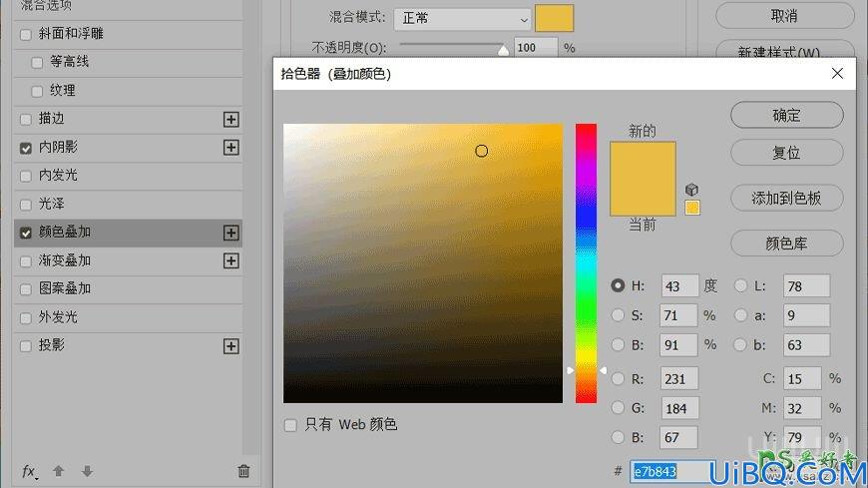Open the 颜色库 color libraries button
Image resolution: width=868 pixels, height=488 pixels.
pos(786,244)
